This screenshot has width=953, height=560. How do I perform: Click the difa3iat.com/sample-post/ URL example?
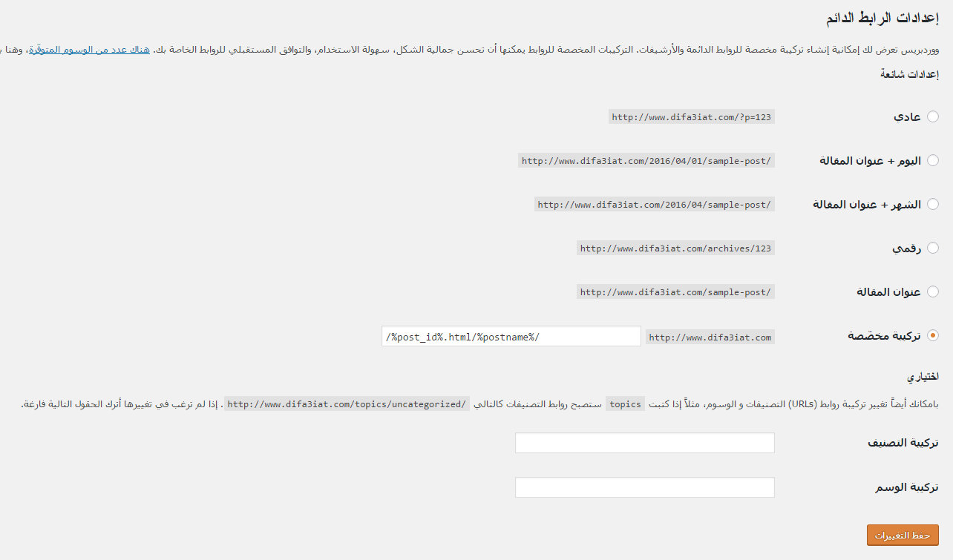coord(675,291)
